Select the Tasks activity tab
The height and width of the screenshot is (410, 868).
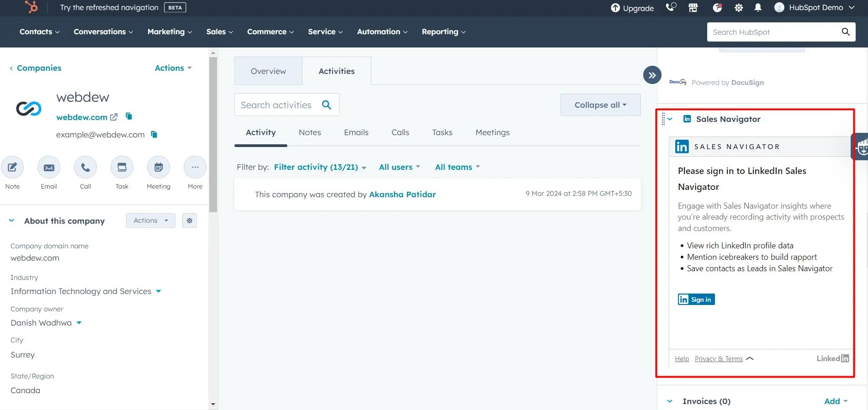pos(442,132)
